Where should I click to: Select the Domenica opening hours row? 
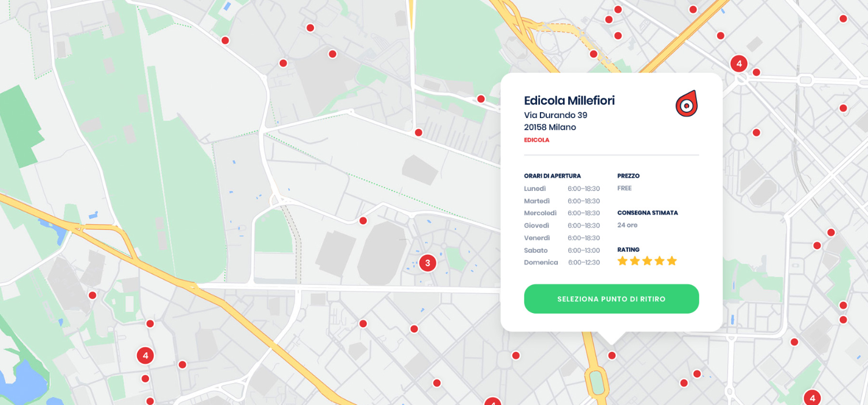561,263
